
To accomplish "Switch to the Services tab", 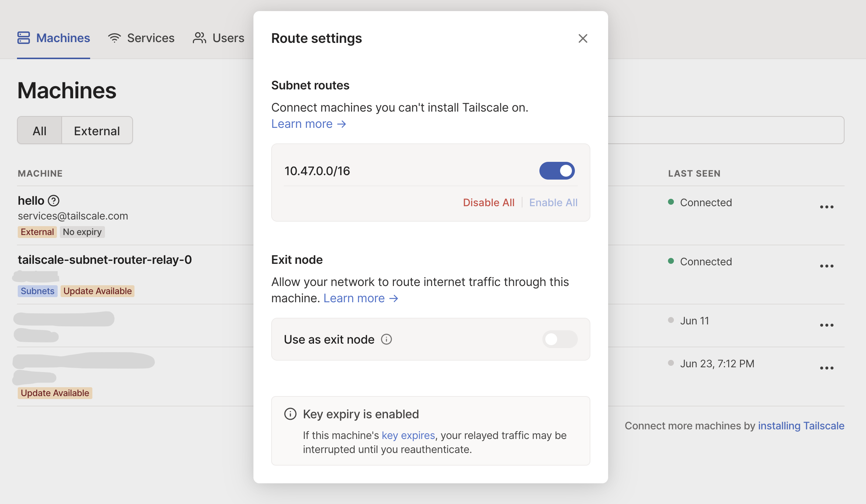I will [x=141, y=38].
